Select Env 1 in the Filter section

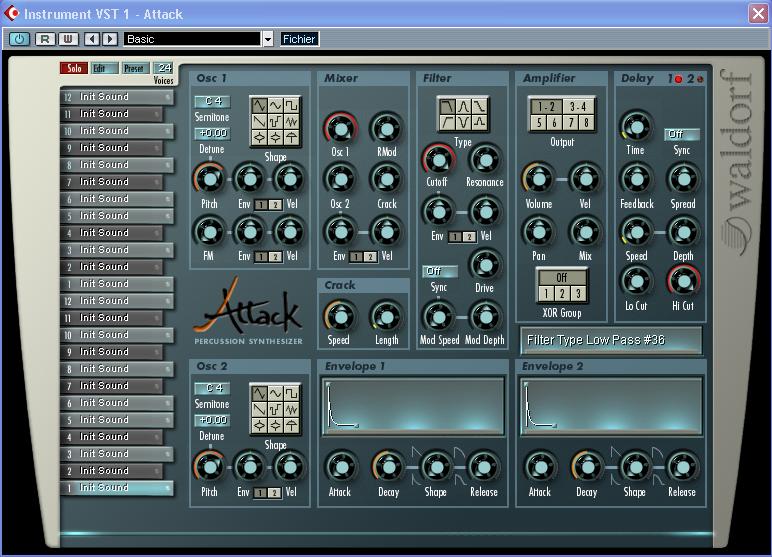[455, 237]
